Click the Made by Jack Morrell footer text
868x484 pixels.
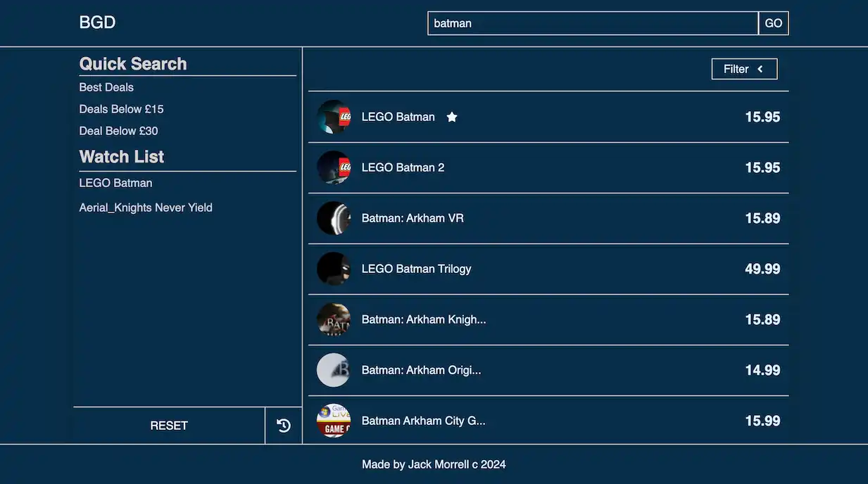pos(434,464)
